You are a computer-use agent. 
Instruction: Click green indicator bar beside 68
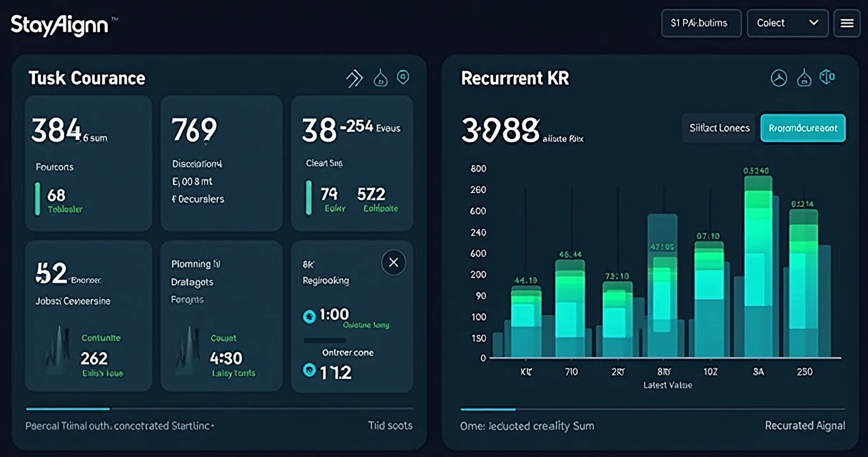(38, 199)
